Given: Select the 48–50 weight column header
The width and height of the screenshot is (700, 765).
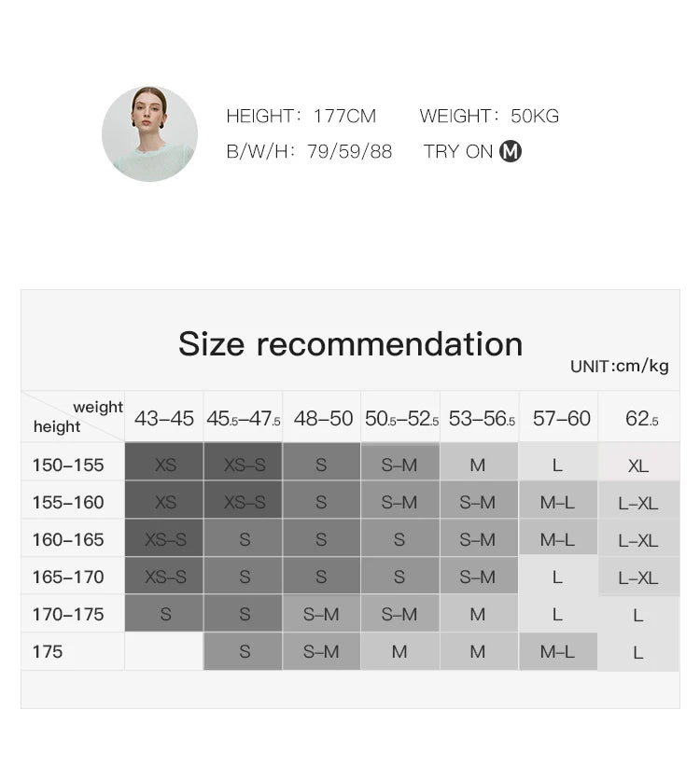Looking at the screenshot, I should [323, 419].
